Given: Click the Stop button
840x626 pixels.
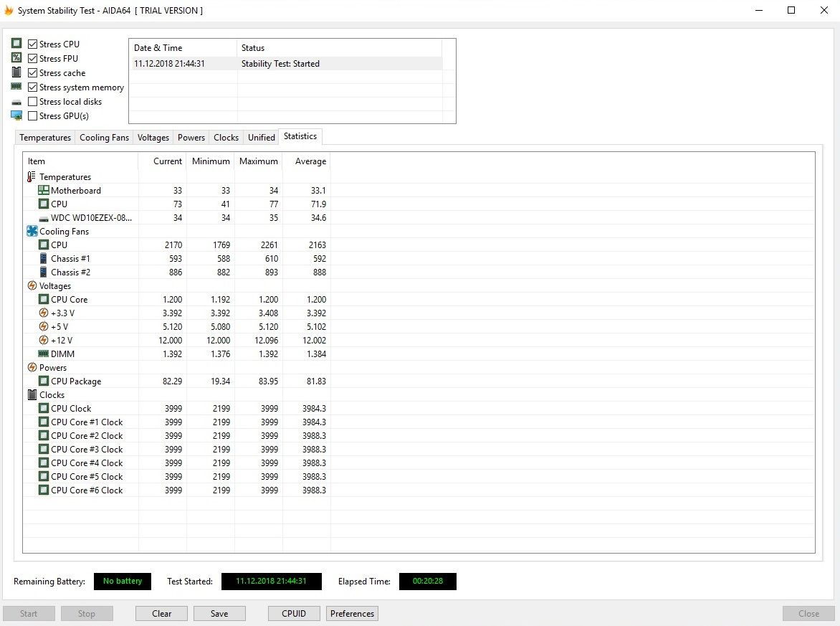Looking at the screenshot, I should point(87,613).
